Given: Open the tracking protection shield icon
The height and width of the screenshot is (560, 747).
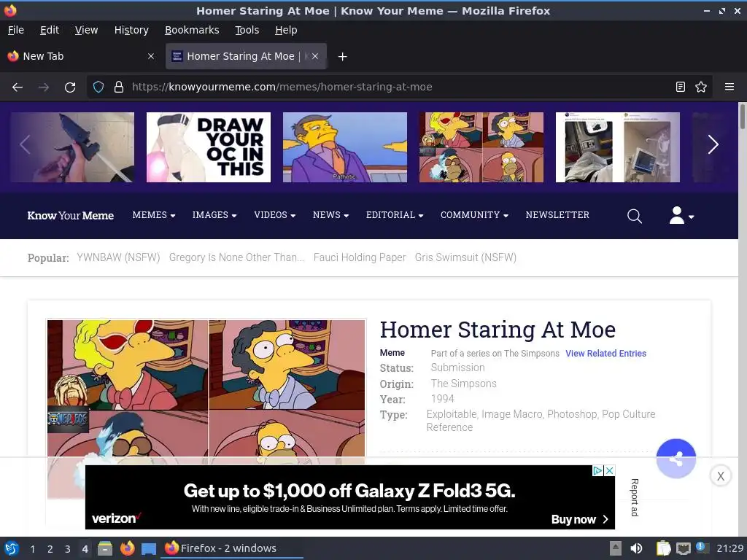Looking at the screenshot, I should tap(98, 87).
